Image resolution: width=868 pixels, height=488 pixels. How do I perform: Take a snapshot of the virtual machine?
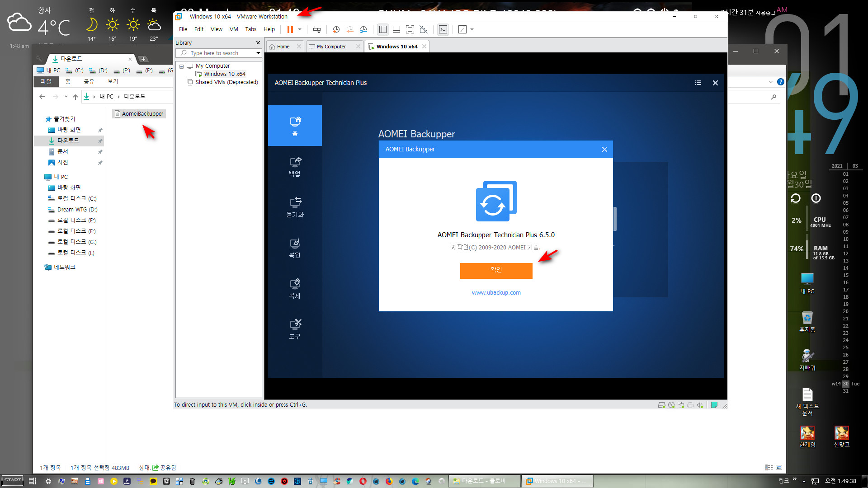pos(336,29)
